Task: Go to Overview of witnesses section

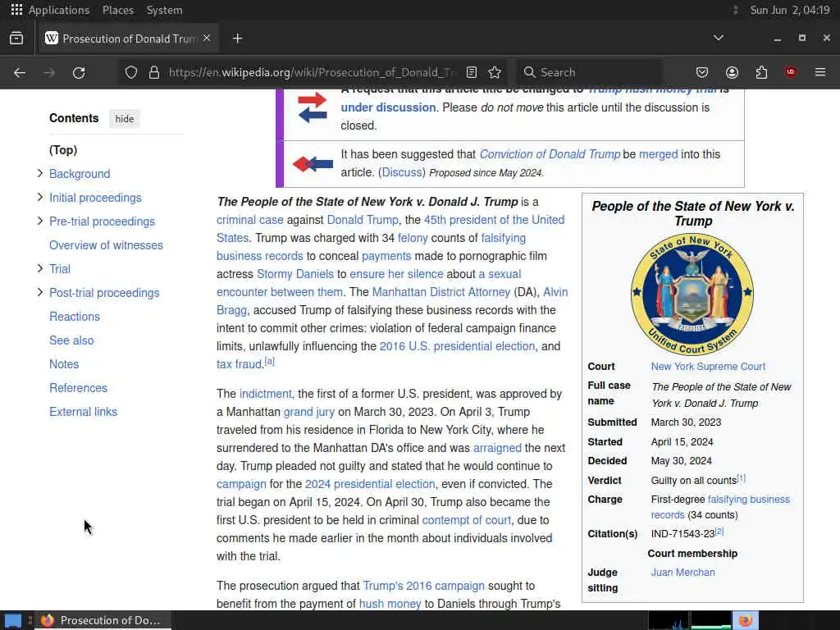Action: [x=106, y=244]
